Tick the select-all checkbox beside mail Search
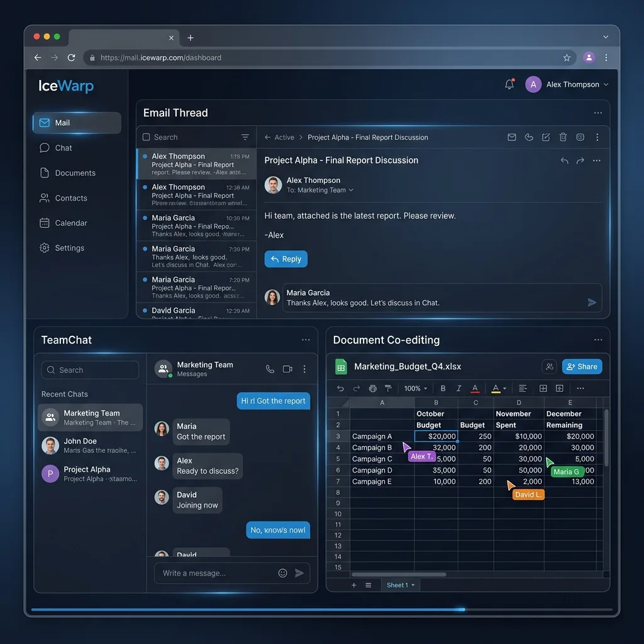 (146, 137)
